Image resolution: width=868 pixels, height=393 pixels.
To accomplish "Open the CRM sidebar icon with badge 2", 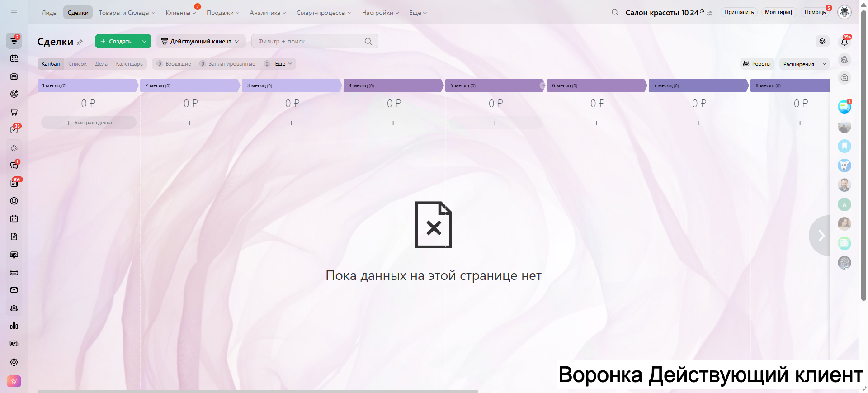I will click(x=14, y=41).
